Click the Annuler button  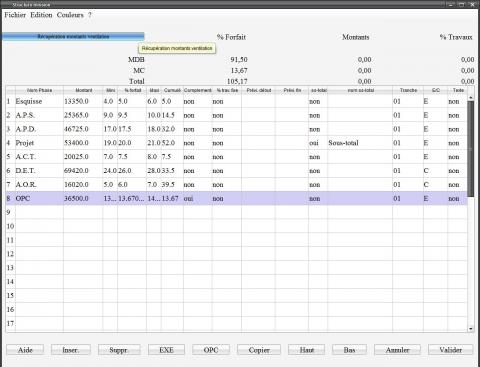pyautogui.click(x=397, y=350)
